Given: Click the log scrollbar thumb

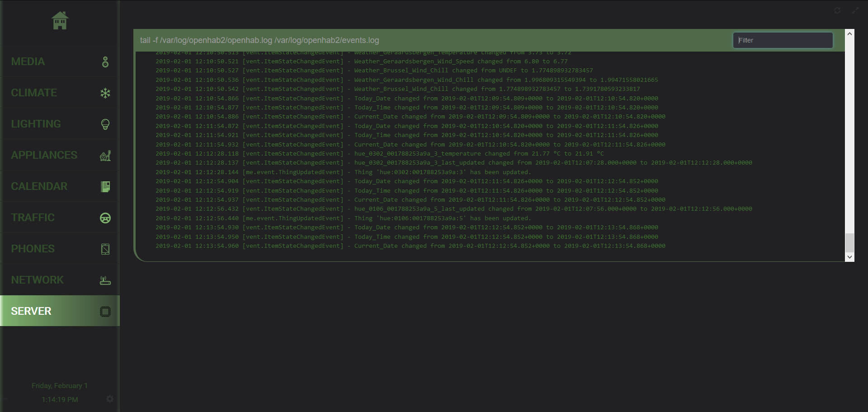Looking at the screenshot, I should click(x=849, y=243).
